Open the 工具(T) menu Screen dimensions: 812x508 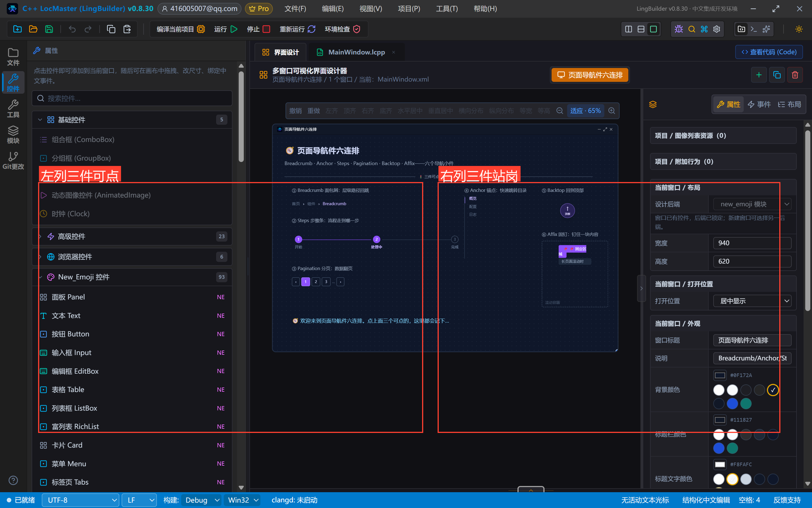[447, 9]
